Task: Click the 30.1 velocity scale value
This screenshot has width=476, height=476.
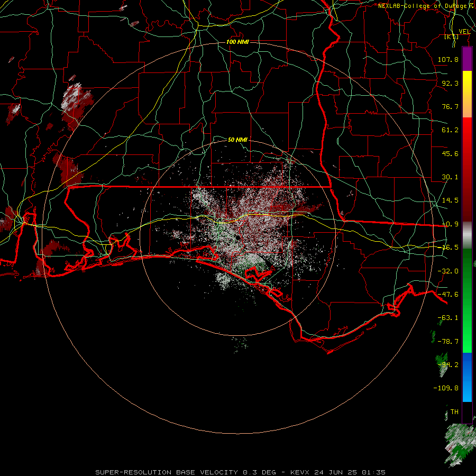Action: (450, 177)
